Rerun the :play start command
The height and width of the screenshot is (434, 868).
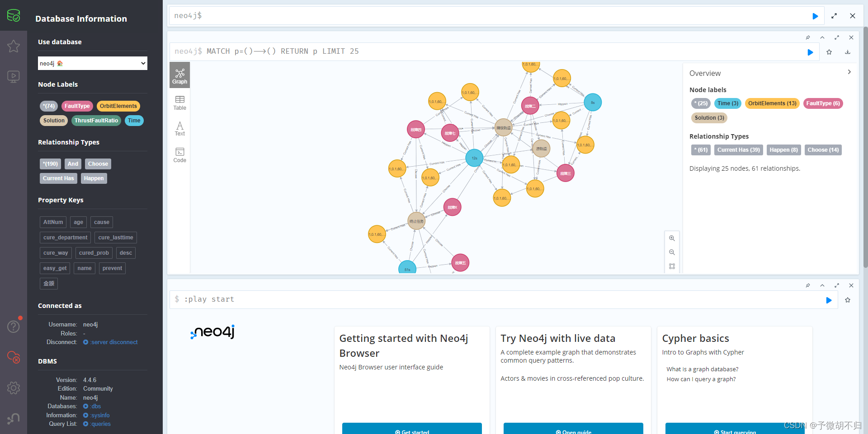[x=829, y=300]
